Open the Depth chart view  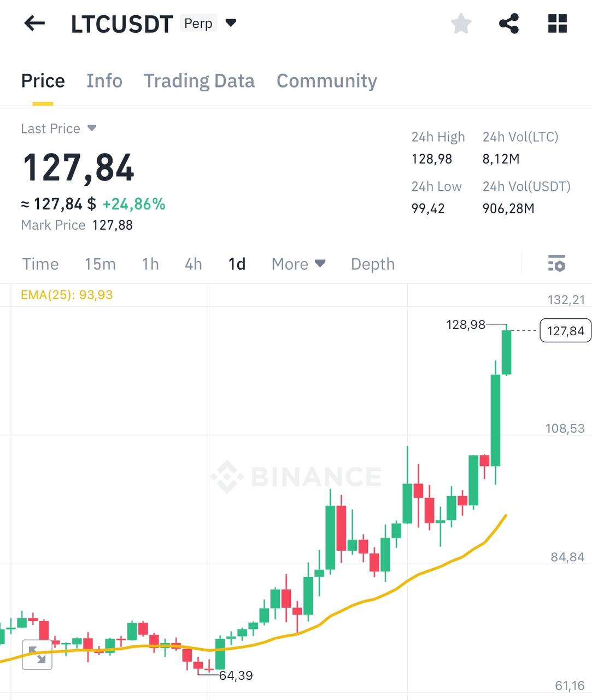372,264
